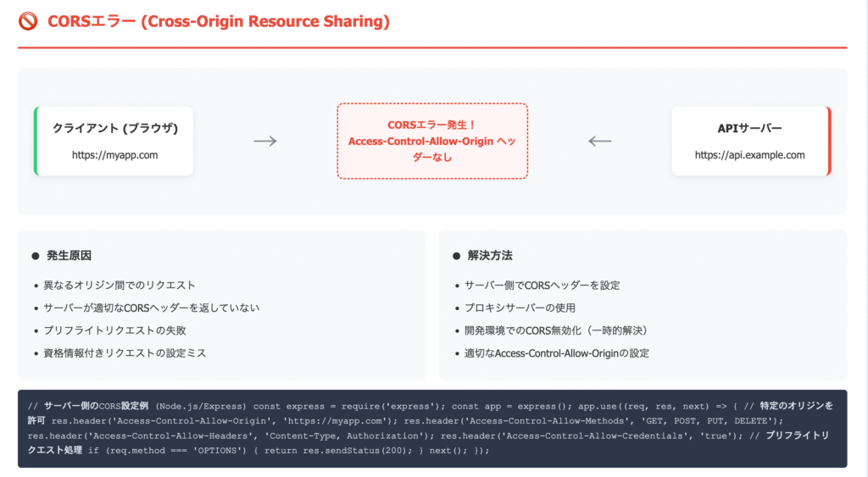Select プロキシサーバーの使用 list item

(x=520, y=308)
